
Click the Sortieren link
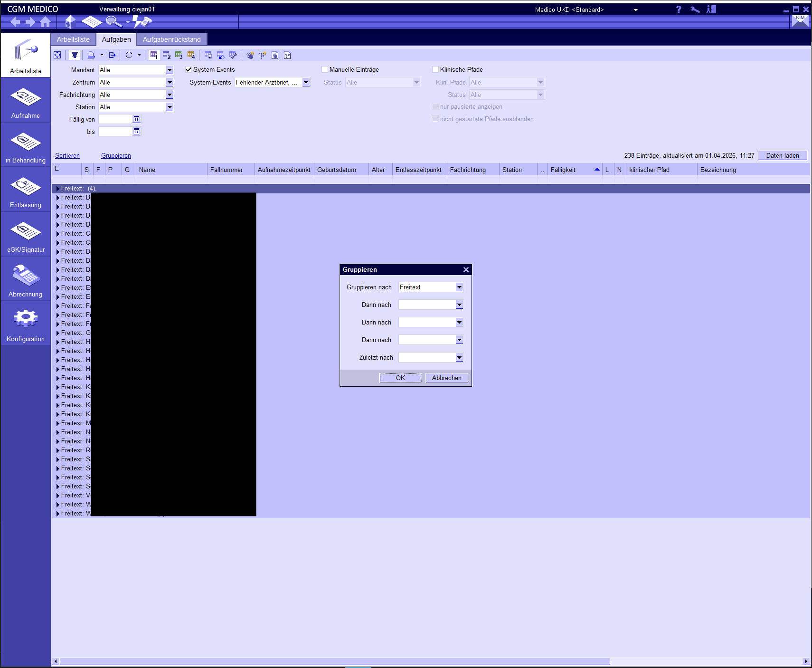[67, 155]
